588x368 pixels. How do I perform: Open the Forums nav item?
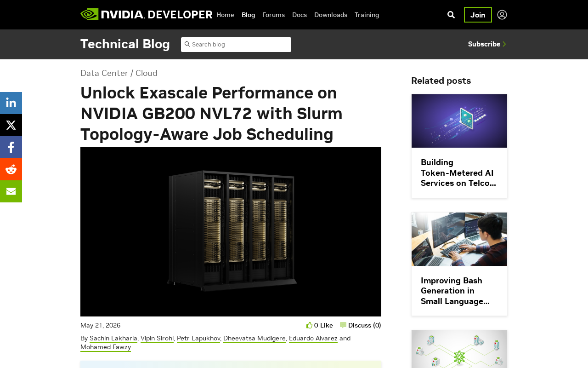(x=273, y=15)
